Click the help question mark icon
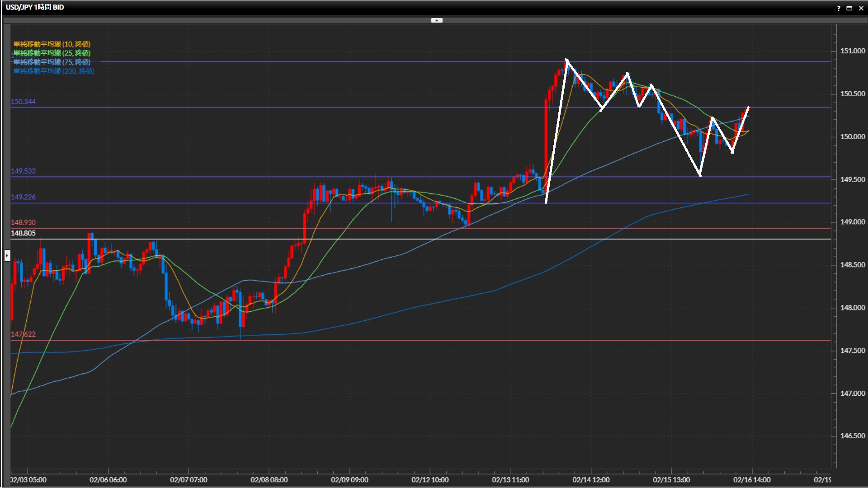Image resolution: width=868 pixels, height=488 pixels. coord(839,8)
